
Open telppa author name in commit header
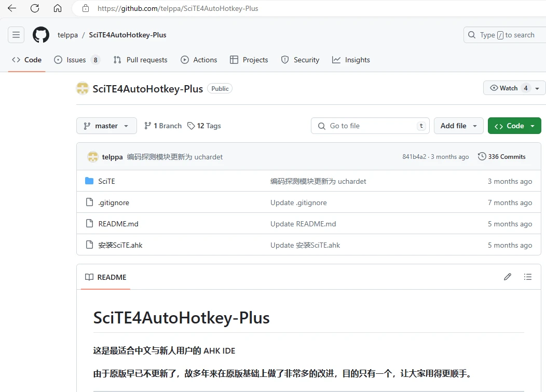112,157
